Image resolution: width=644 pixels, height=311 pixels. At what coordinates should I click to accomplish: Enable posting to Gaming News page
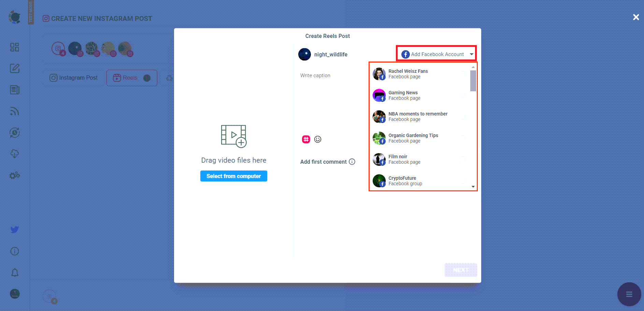pos(463,95)
